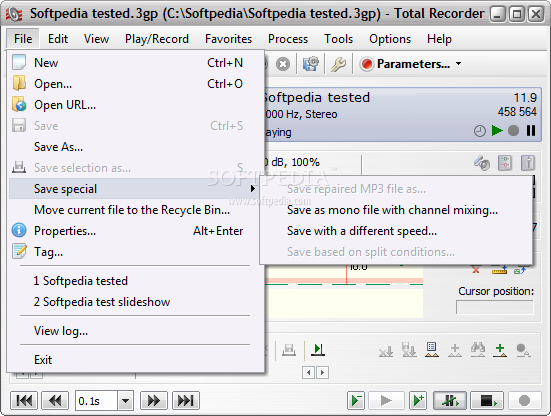551x416 pixels.
Task: Choose Open URL... menu entry
Action: pyautogui.click(x=135, y=105)
